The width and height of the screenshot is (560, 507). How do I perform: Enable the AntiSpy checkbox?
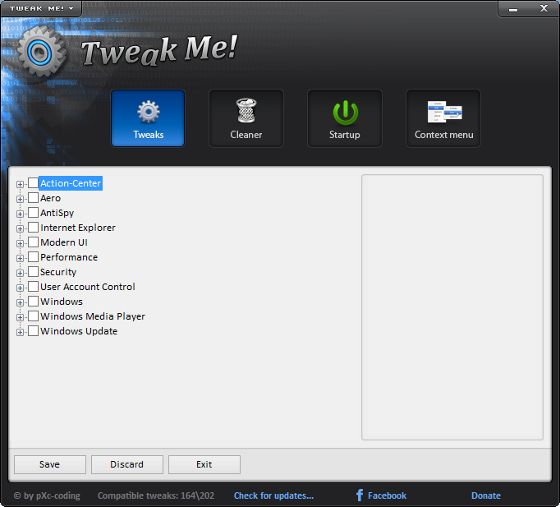tap(33, 212)
